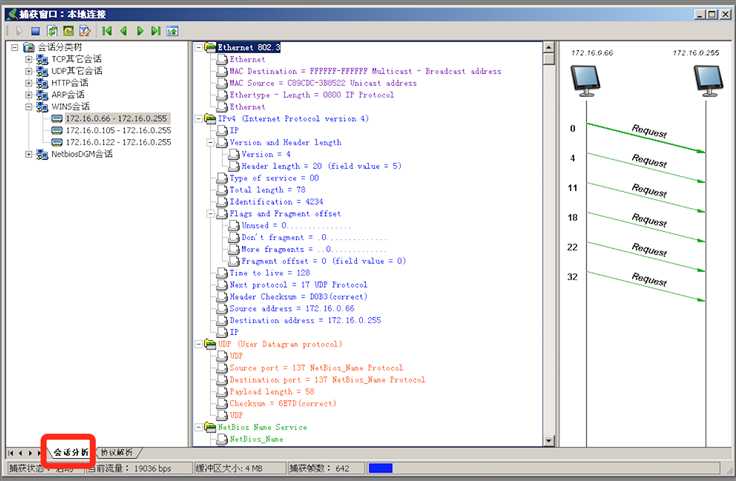The width and height of the screenshot is (736, 481).
Task: Select Time to live = 128 field
Action: click(x=270, y=273)
